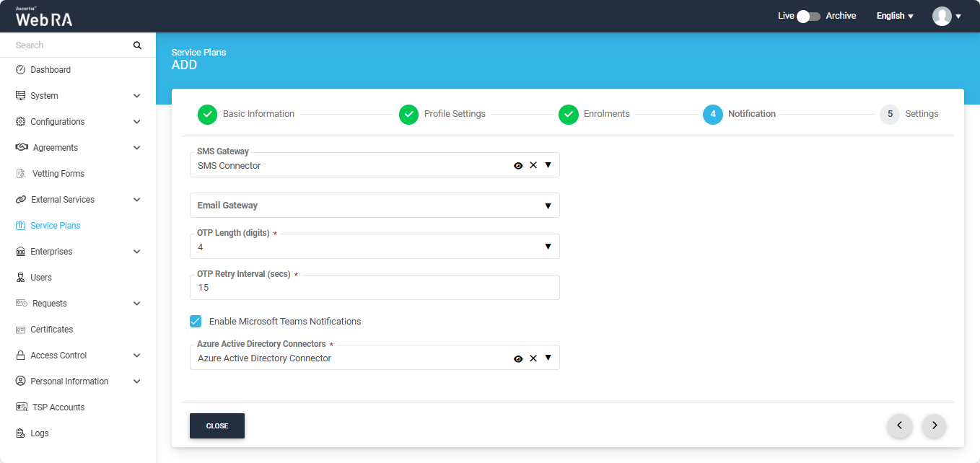
Task: Click the sidebar Search field
Action: tap(71, 45)
